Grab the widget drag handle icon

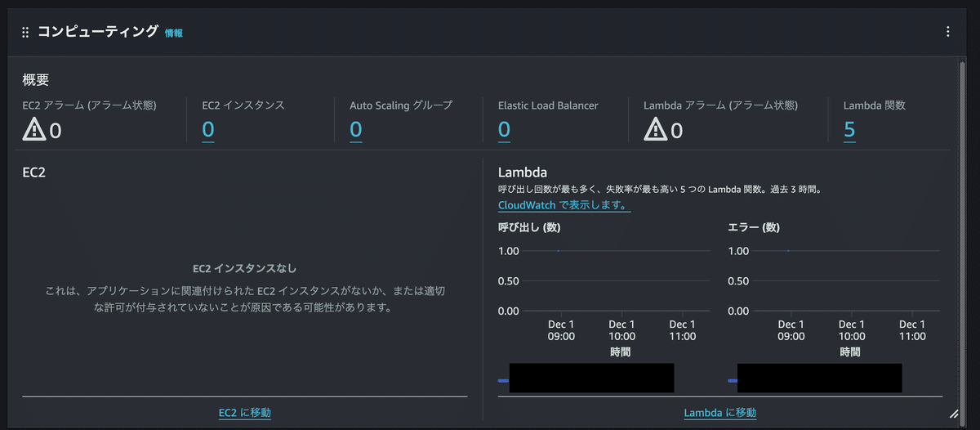click(25, 32)
